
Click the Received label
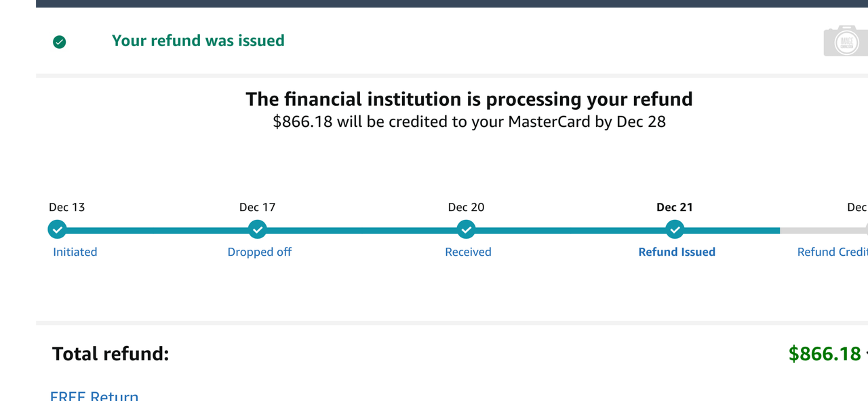coord(468,252)
